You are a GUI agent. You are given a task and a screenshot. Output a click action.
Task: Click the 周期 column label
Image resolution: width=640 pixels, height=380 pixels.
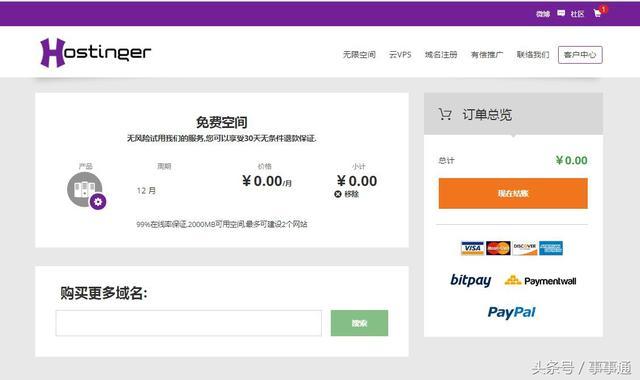point(164,166)
